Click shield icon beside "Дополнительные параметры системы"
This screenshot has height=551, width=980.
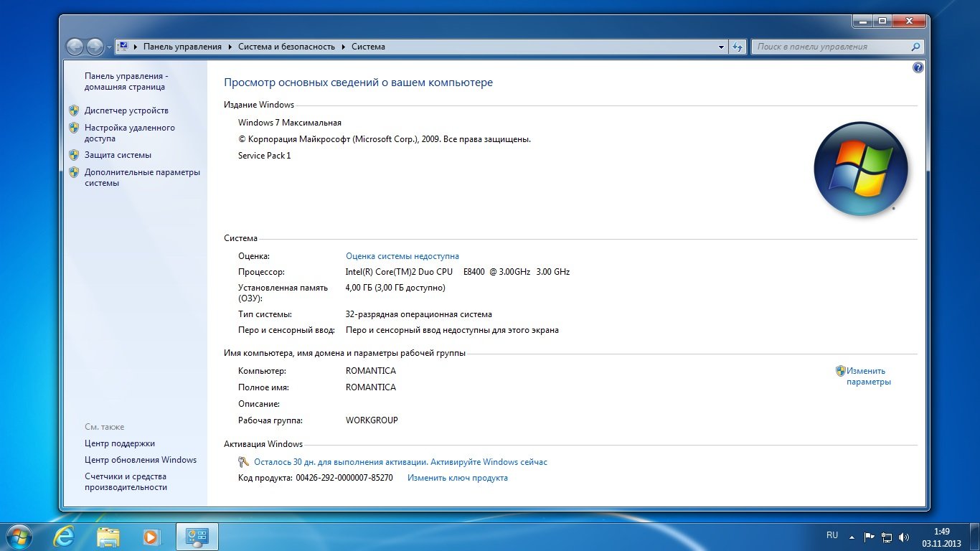tap(74, 172)
